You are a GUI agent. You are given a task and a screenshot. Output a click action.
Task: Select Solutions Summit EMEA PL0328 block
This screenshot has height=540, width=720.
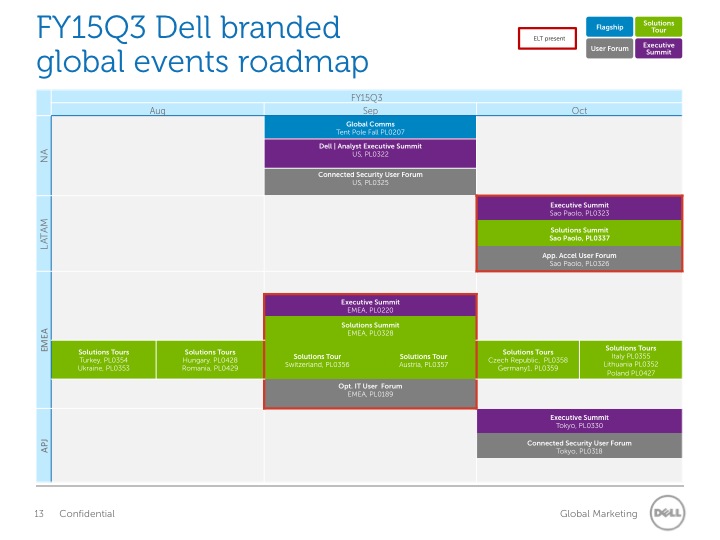[x=370, y=329]
